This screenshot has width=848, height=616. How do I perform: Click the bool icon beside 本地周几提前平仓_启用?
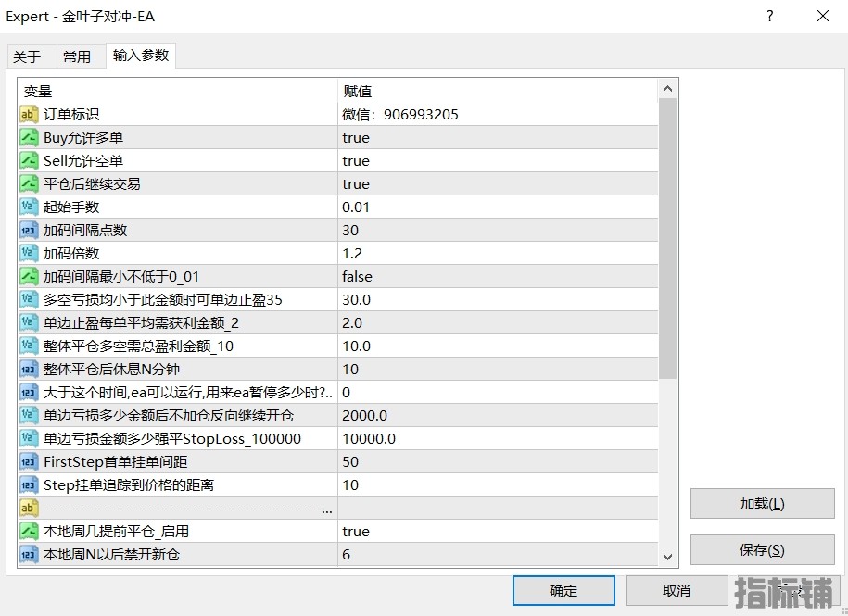(29, 531)
